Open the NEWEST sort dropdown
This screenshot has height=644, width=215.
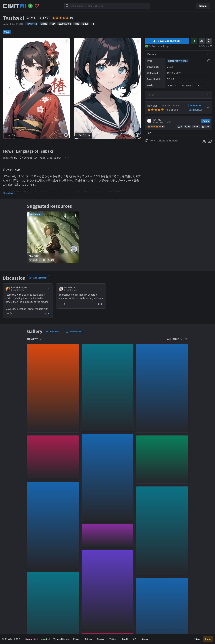click(x=34, y=339)
